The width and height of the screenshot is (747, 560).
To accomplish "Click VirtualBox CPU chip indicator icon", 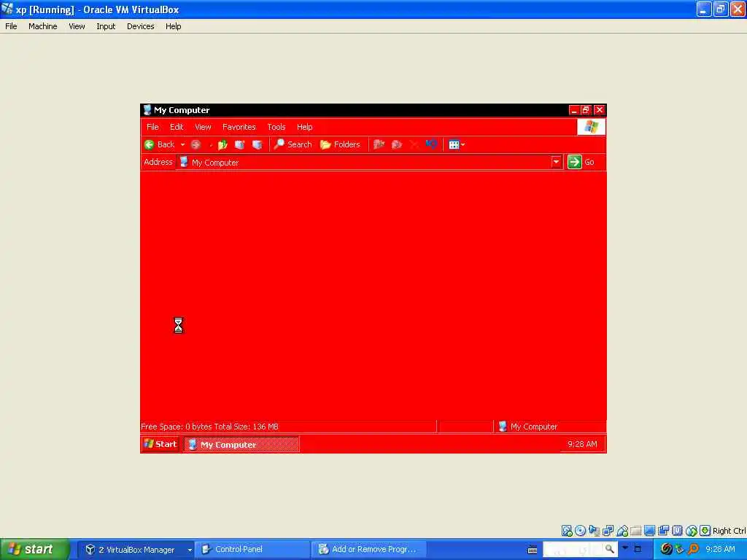I will [x=677, y=531].
